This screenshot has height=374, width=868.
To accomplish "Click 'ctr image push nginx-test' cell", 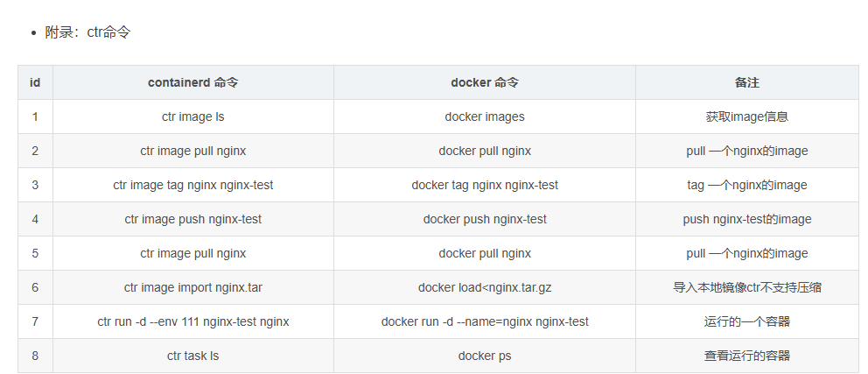I will (192, 219).
